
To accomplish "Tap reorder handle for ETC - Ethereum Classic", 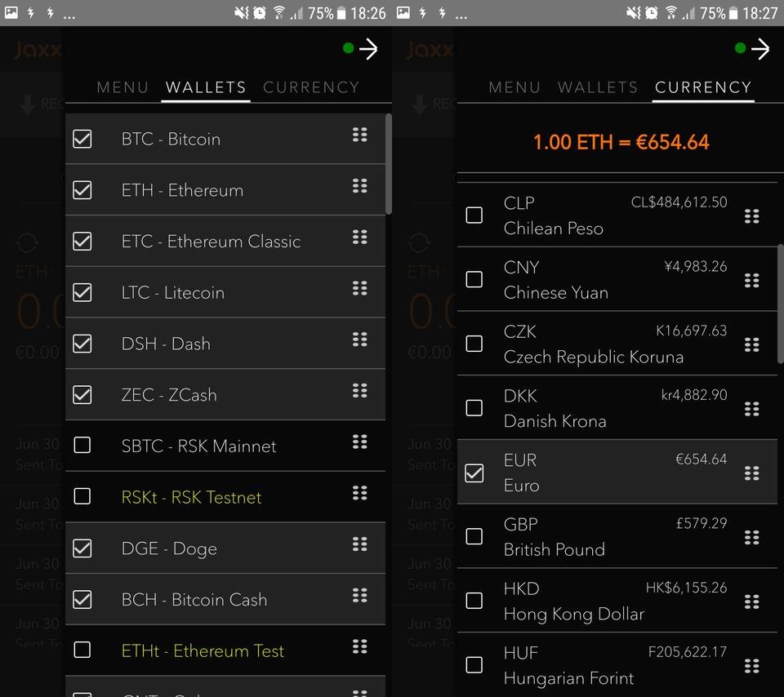I will (360, 238).
